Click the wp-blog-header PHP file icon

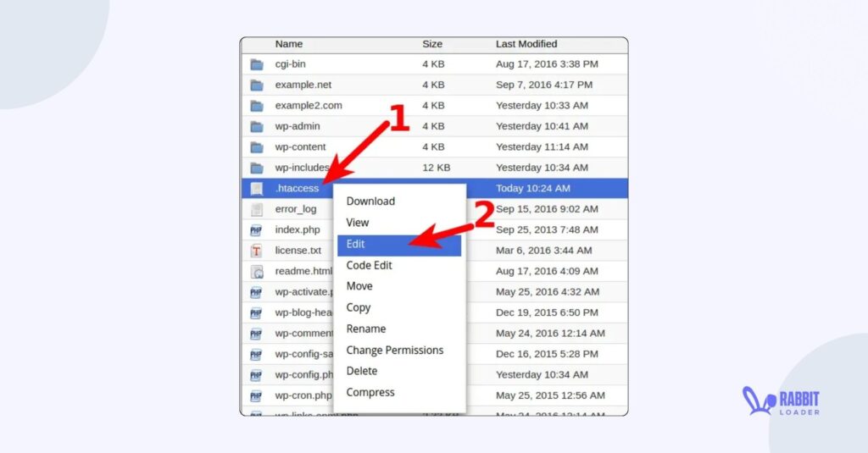[x=256, y=313]
